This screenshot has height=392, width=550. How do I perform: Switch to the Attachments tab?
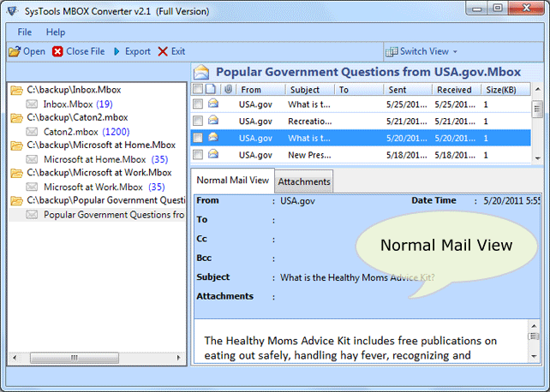point(304,181)
